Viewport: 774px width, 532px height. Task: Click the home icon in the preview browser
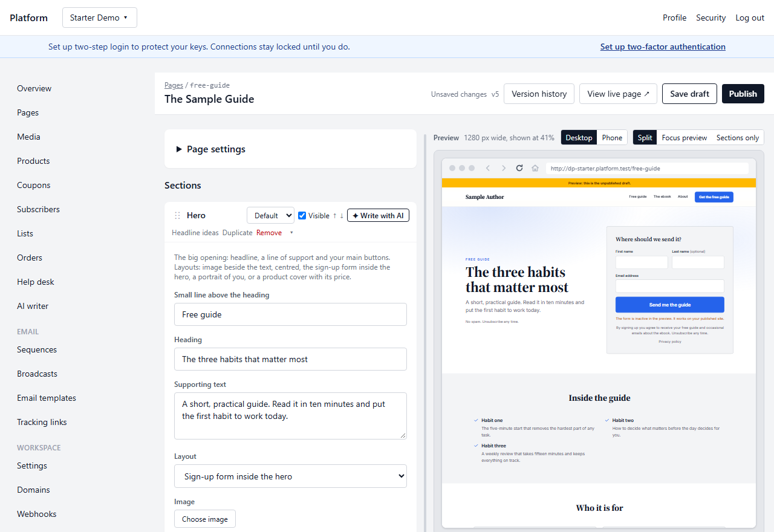[535, 168]
